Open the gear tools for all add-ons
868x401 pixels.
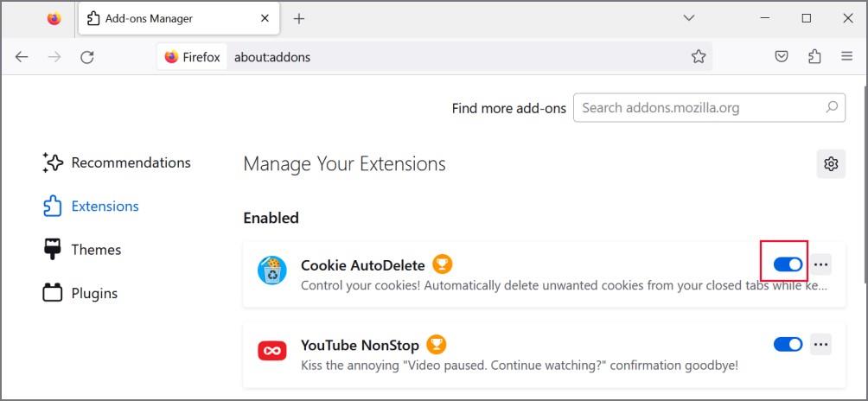pos(831,163)
